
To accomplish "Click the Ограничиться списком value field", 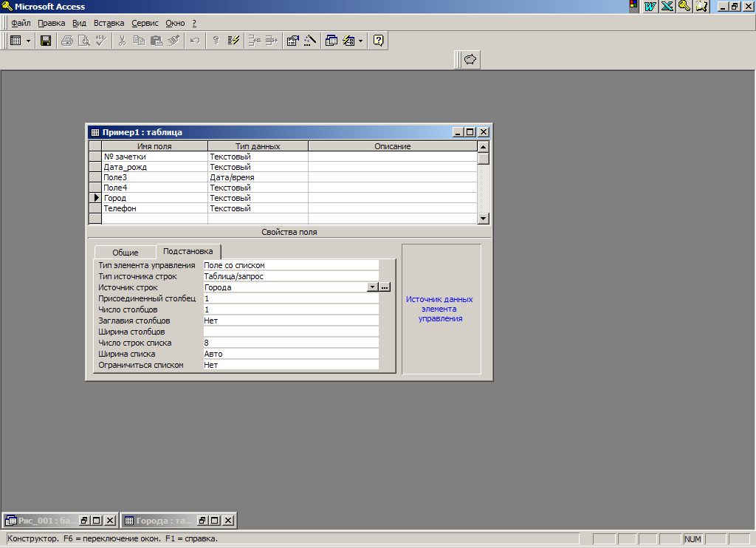I will (291, 365).
